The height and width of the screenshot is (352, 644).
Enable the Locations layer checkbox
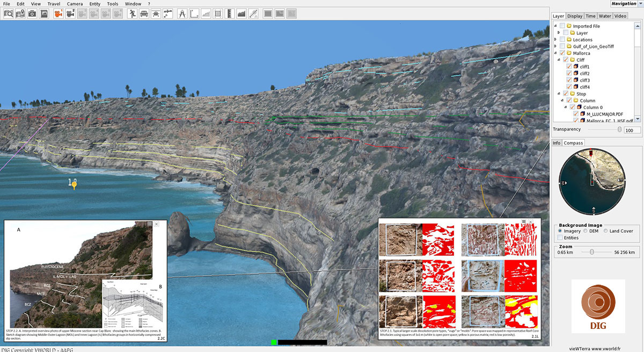(x=562, y=40)
